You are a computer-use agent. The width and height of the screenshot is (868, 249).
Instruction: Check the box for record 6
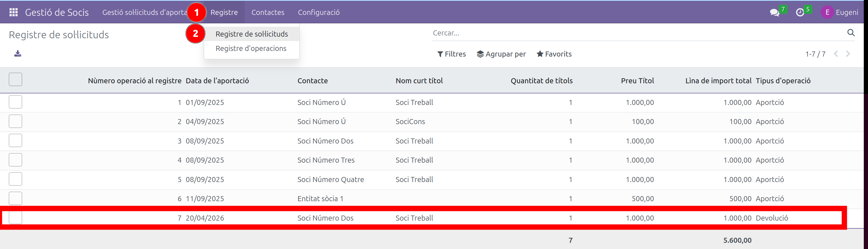click(x=15, y=198)
